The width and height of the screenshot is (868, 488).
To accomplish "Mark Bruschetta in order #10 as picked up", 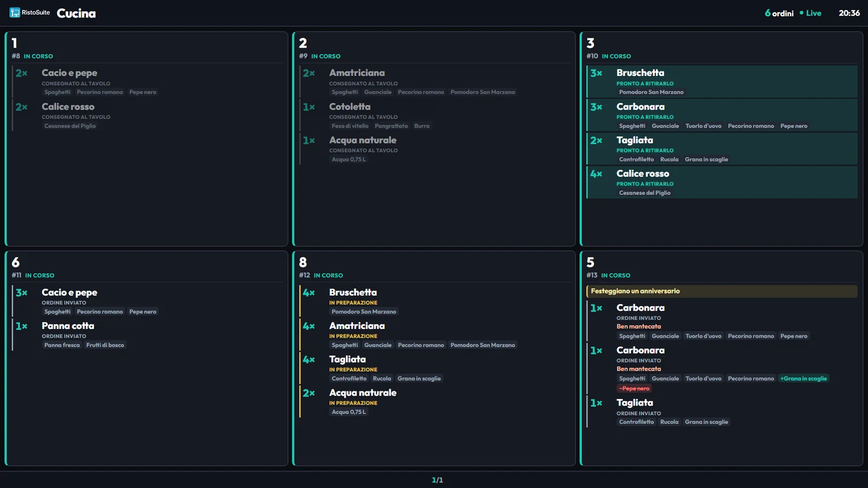I will coord(722,81).
